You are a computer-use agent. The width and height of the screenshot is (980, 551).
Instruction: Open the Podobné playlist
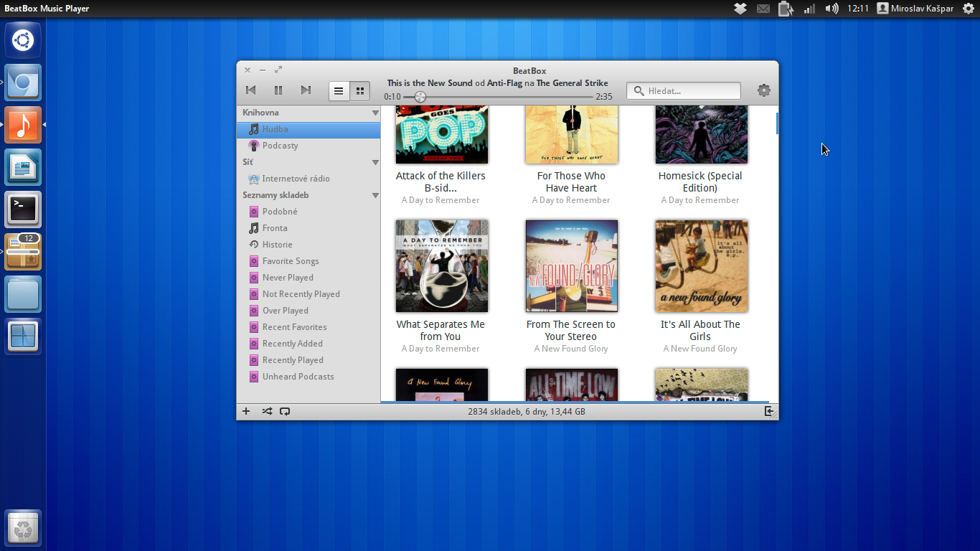tap(308, 212)
